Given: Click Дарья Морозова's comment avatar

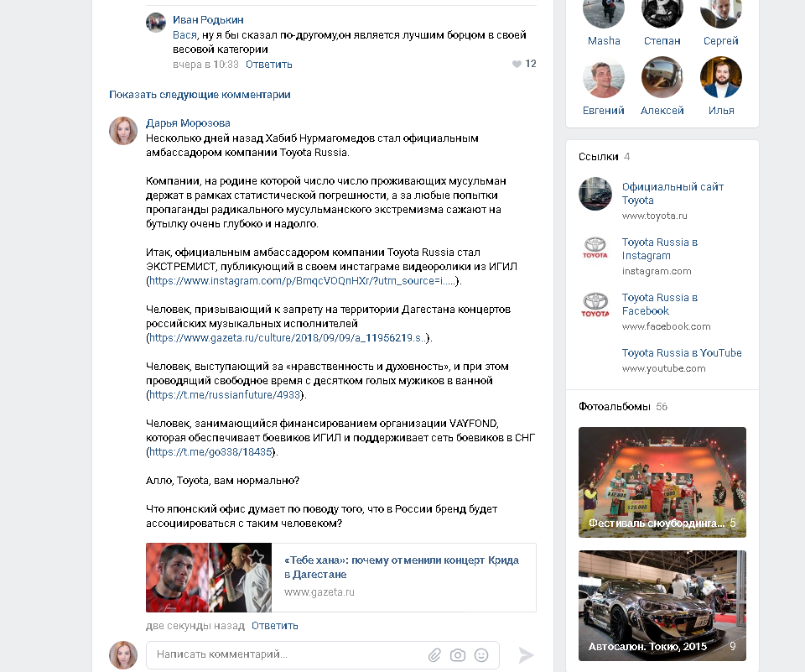Looking at the screenshot, I should click(123, 131).
